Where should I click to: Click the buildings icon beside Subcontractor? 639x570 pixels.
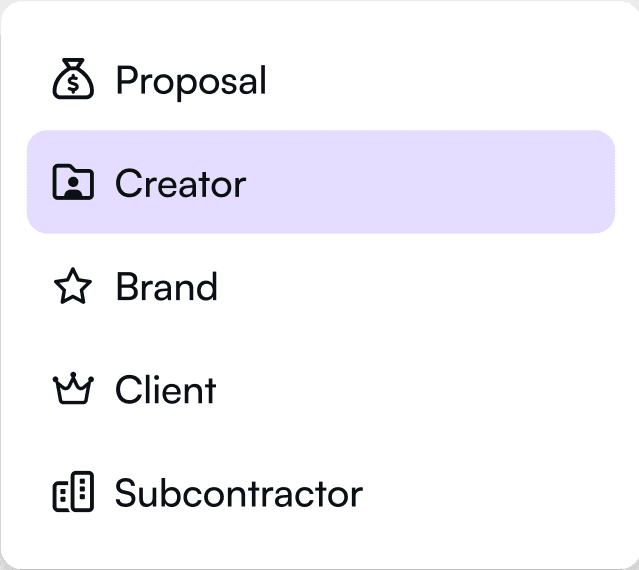click(x=73, y=491)
